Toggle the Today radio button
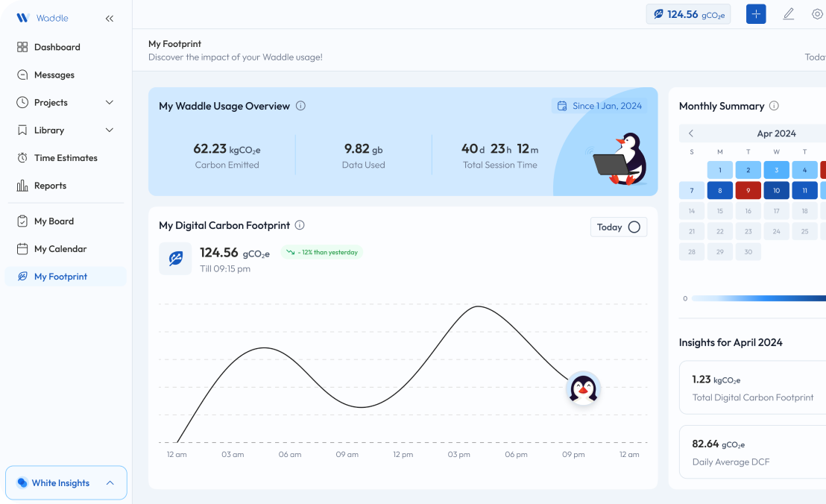The height and width of the screenshot is (504, 826). (634, 227)
